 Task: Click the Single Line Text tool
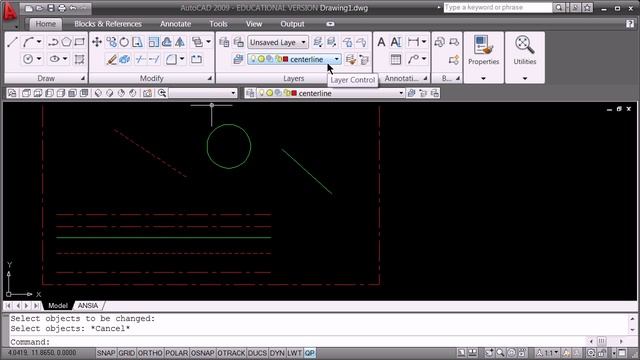(396, 42)
